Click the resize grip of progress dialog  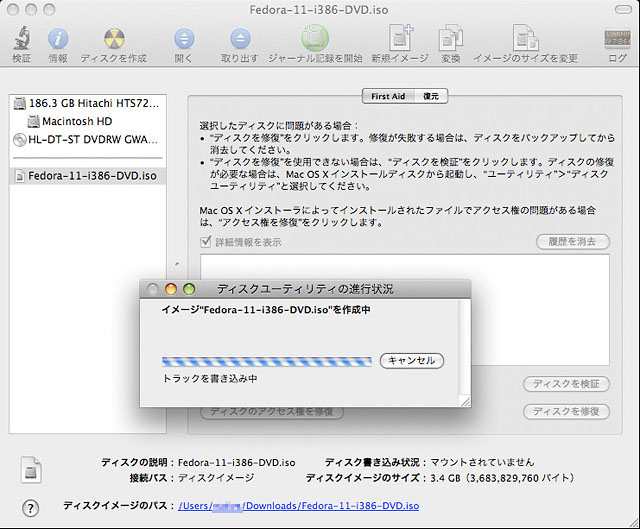(x=465, y=402)
